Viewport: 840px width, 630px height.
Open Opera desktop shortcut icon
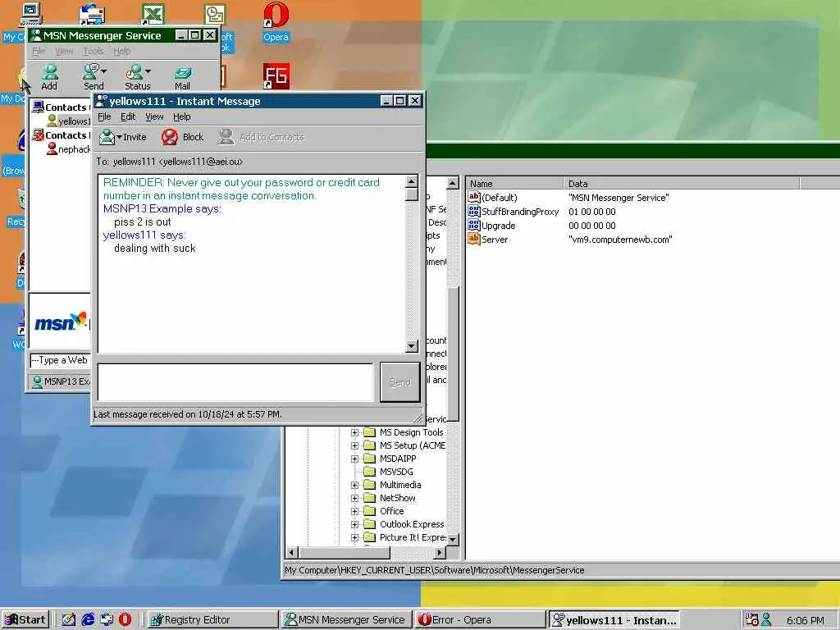tap(276, 21)
